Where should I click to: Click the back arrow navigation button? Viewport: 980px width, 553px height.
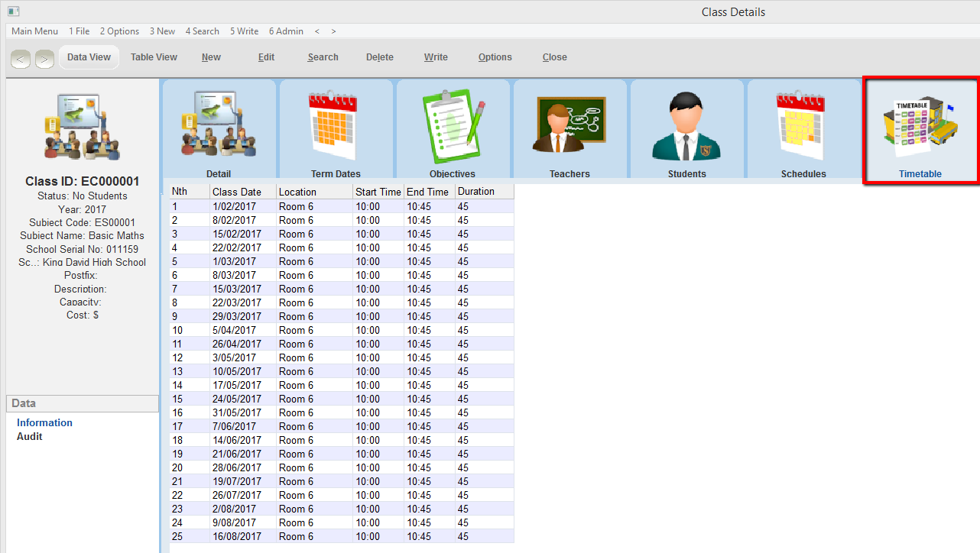click(21, 59)
